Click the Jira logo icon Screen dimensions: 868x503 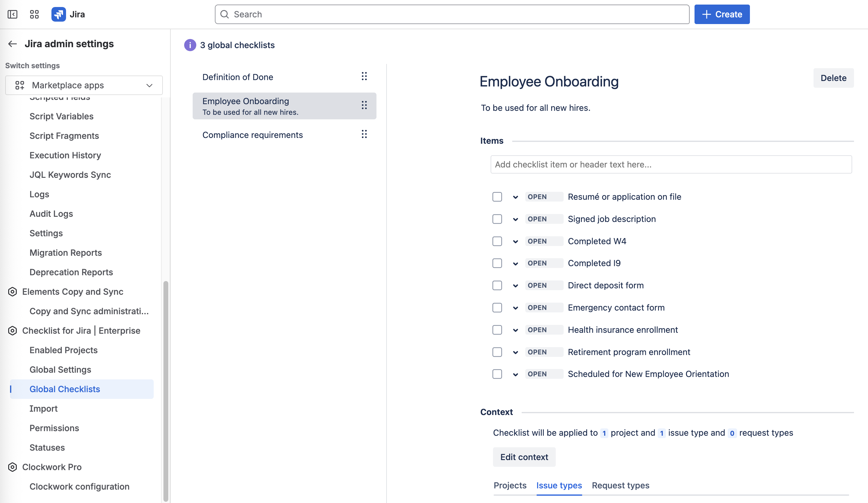tap(58, 14)
